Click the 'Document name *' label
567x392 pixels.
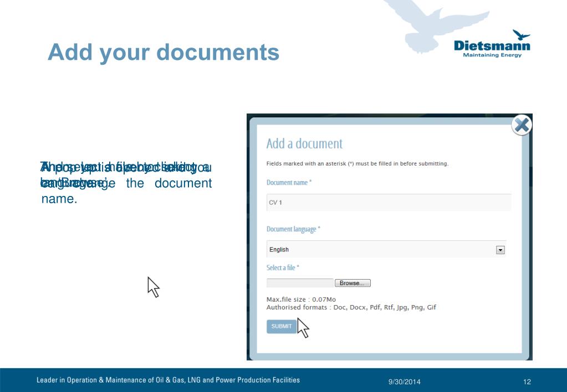pos(289,183)
